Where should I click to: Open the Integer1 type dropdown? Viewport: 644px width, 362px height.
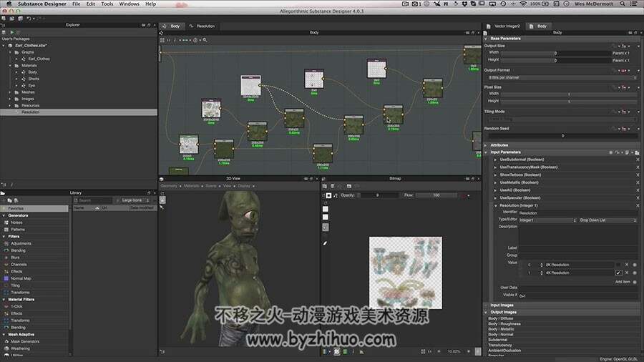pyautogui.click(x=547, y=220)
